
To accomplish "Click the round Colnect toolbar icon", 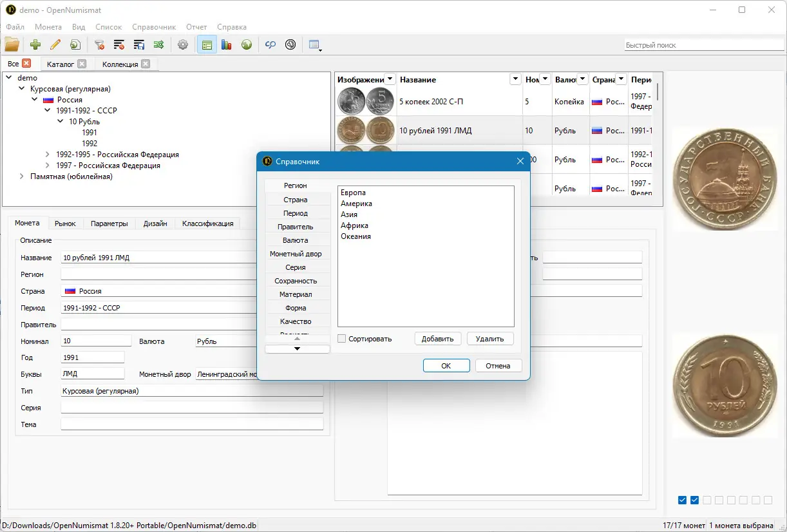I will point(290,45).
